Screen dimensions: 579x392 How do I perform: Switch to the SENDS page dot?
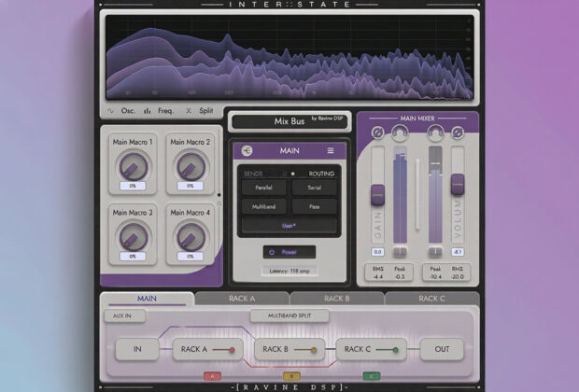pos(285,174)
